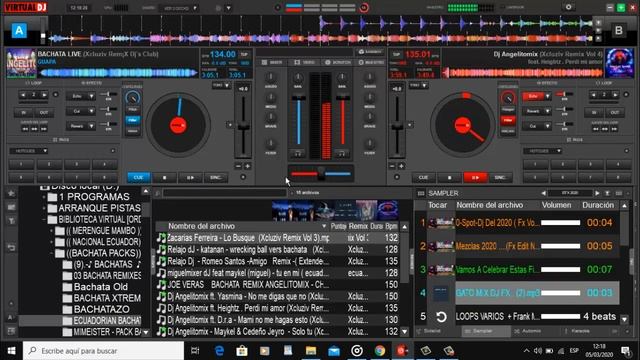The height and width of the screenshot is (360, 640).
Task: Click left deck pitch fader
Action: (x=243, y=127)
